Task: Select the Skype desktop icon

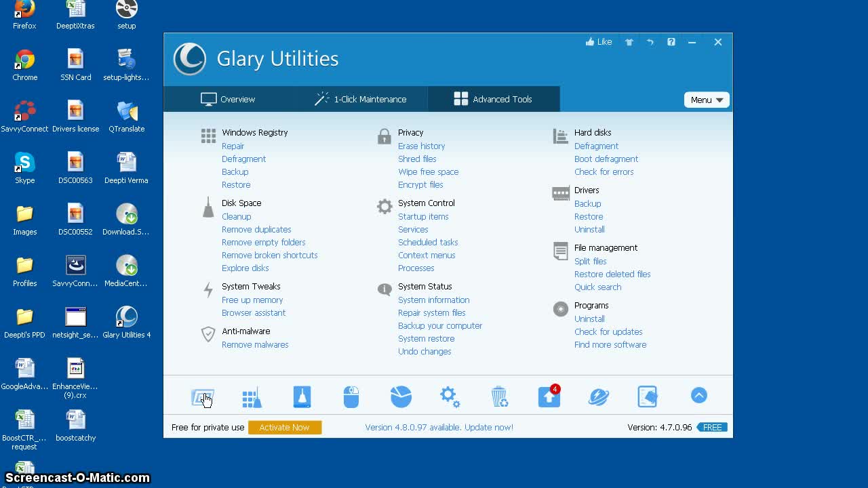Action: coord(24,169)
